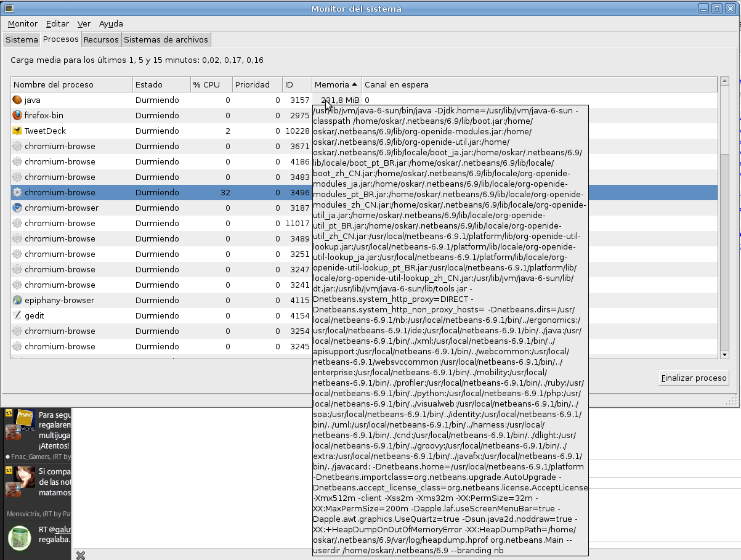Click the firefox-bin process icon

coord(17,115)
